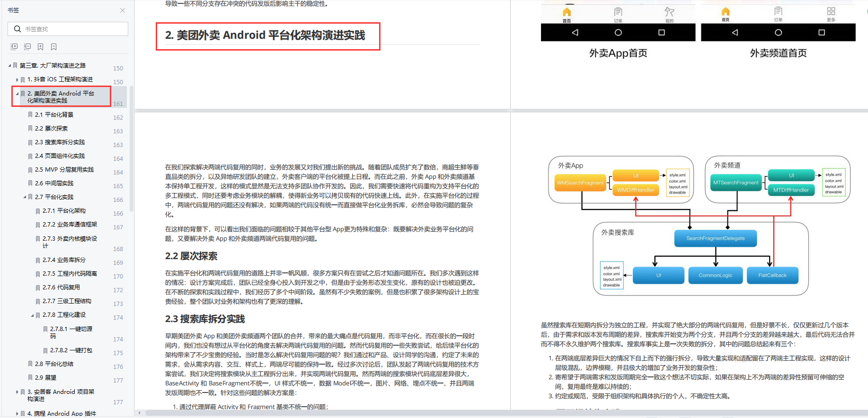Open bookmark 第三章. 大厂架构演进之路
868x418 pixels.
53,66
